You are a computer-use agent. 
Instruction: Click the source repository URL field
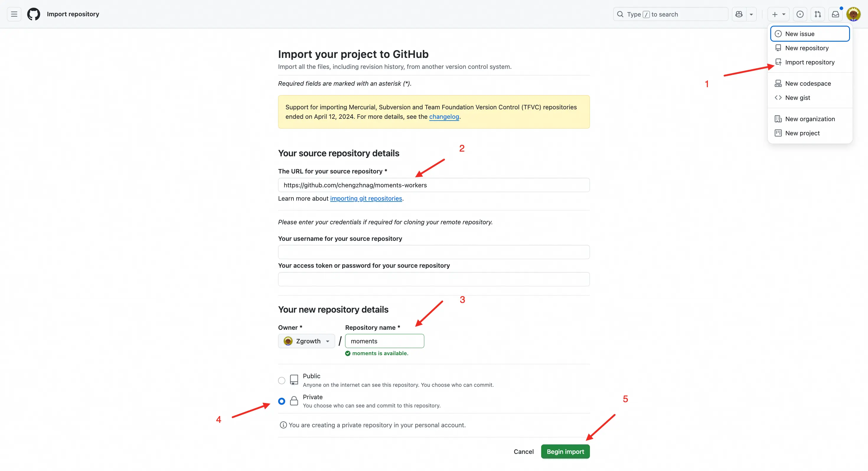434,185
